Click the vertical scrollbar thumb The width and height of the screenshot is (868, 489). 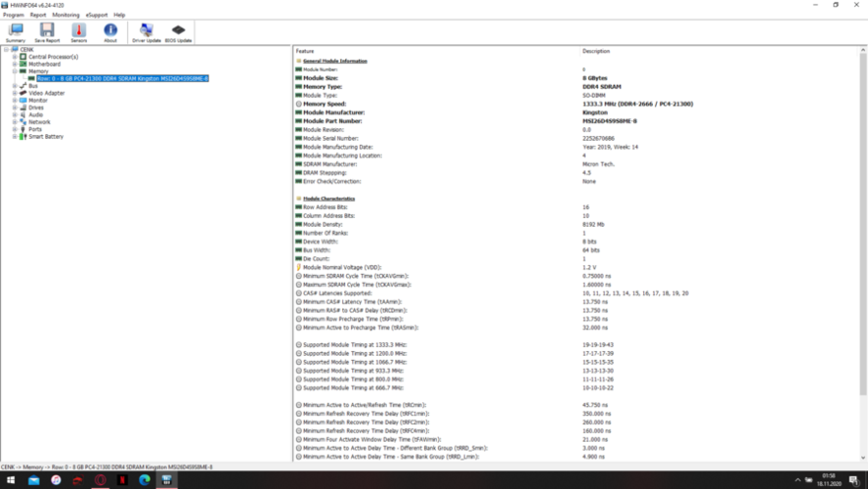coord(863,225)
